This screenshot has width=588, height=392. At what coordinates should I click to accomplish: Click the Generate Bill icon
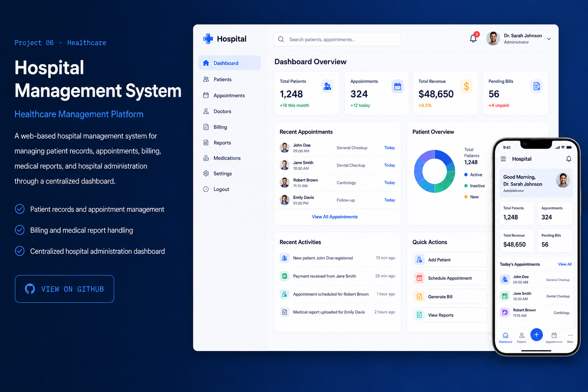(x=420, y=297)
